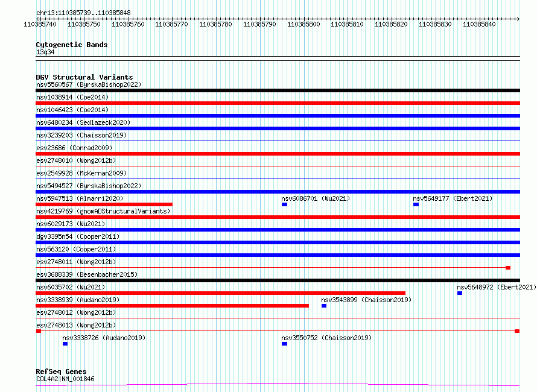Click the red bar under nsv3338939
This screenshot has width=537, height=392.
(x=173, y=306)
